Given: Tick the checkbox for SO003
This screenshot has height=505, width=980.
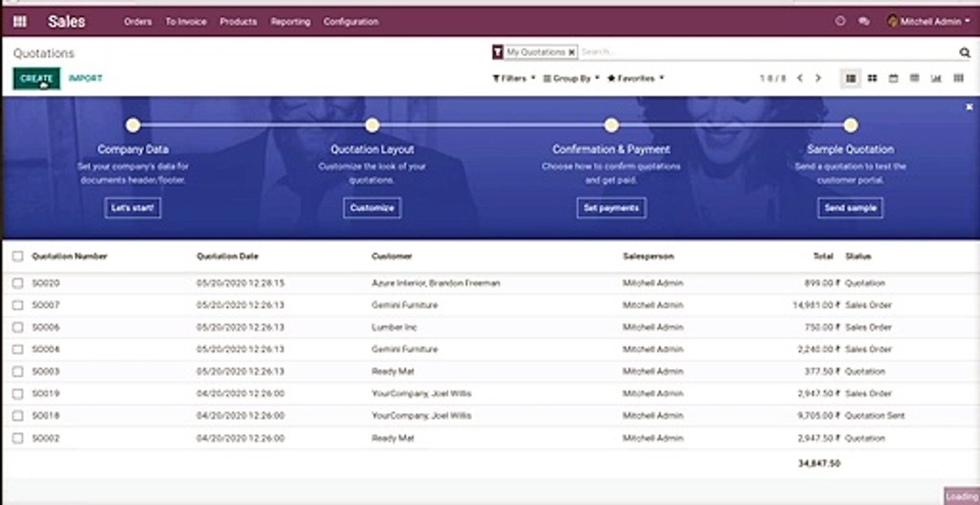Looking at the screenshot, I should pyautogui.click(x=18, y=372).
